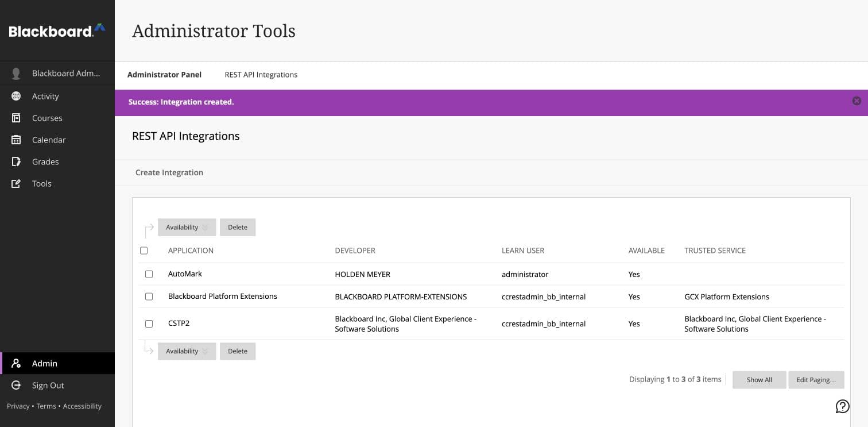
Task: Sort by LEARN USER column header
Action: [523, 251]
